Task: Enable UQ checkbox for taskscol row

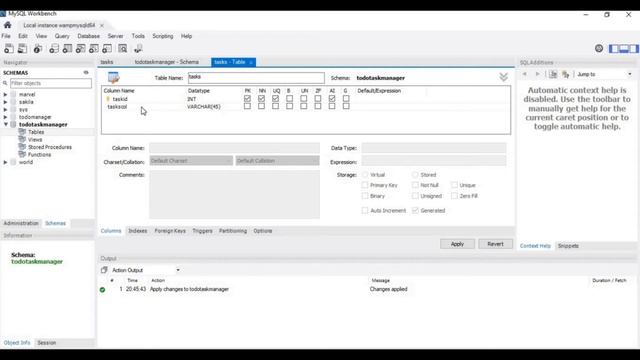Action: (x=276, y=106)
